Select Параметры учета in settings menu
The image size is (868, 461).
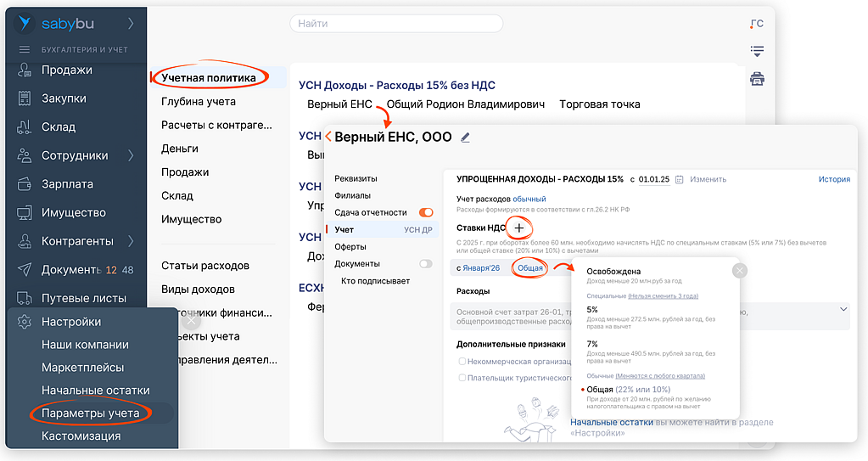91,413
